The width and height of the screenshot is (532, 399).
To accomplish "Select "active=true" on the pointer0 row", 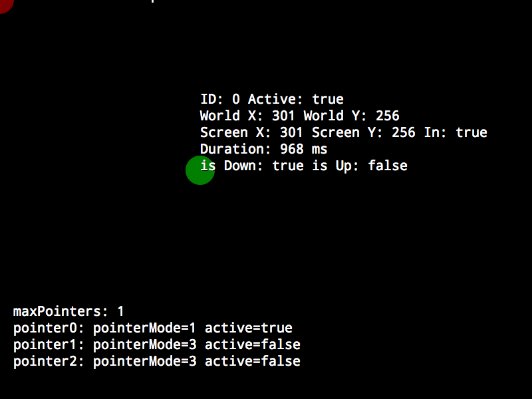I will pyautogui.click(x=249, y=328).
